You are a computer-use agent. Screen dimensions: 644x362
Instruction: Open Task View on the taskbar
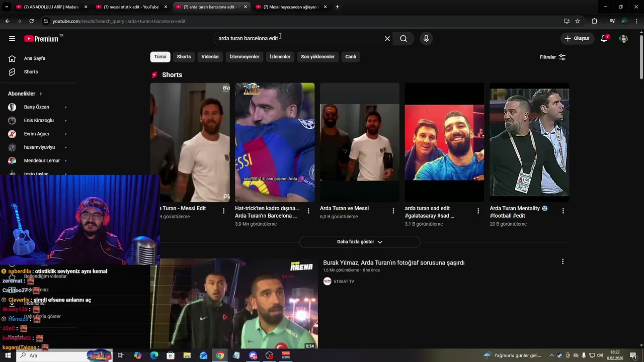(x=121, y=355)
